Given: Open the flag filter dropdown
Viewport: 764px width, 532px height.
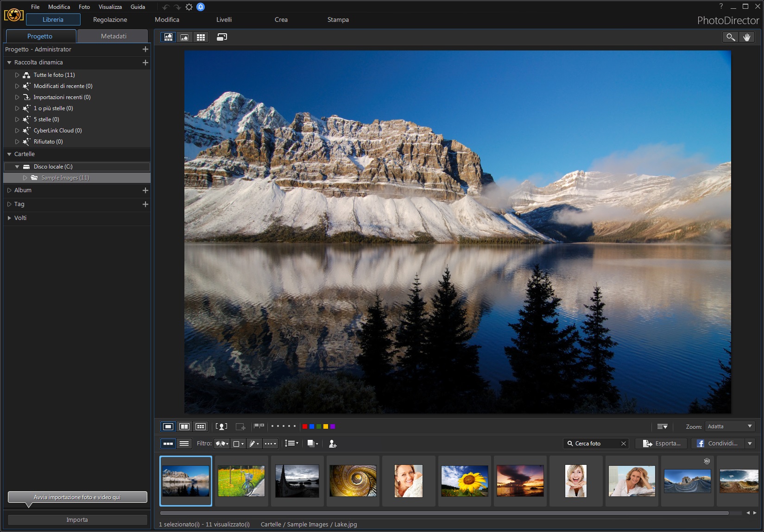Looking at the screenshot, I should tap(222, 444).
